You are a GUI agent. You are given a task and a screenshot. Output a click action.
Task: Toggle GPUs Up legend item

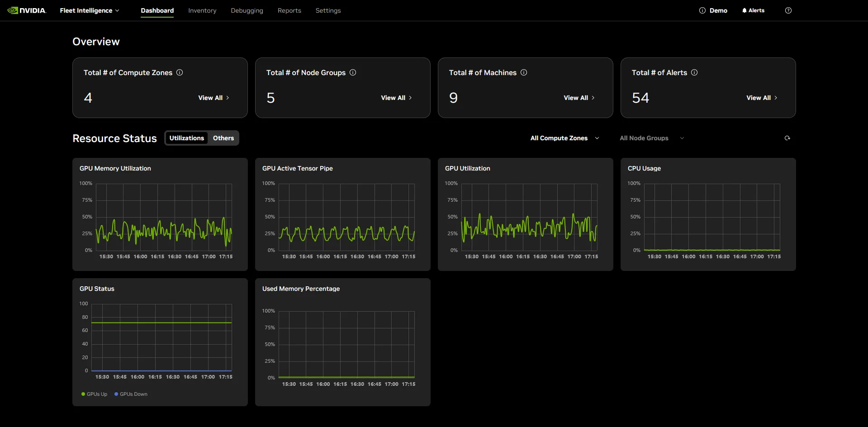pos(94,394)
